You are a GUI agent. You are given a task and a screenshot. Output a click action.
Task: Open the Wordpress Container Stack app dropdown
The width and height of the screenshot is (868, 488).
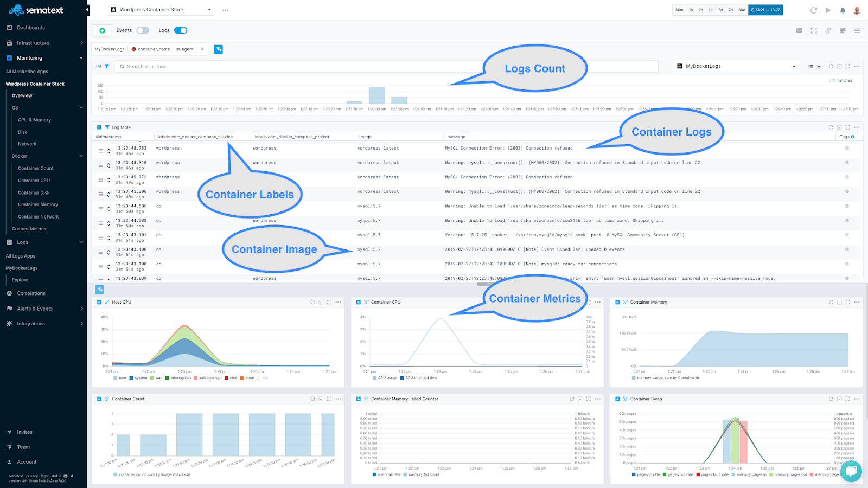(161, 10)
